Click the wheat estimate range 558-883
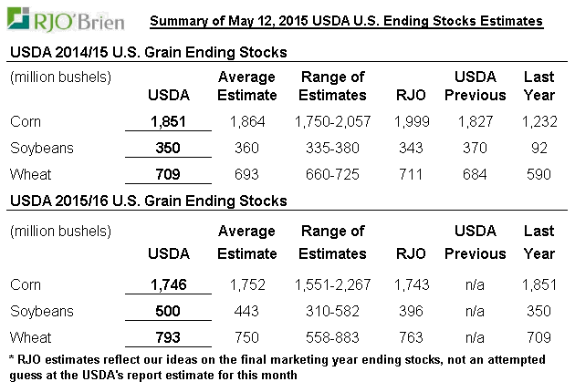 tap(332, 337)
